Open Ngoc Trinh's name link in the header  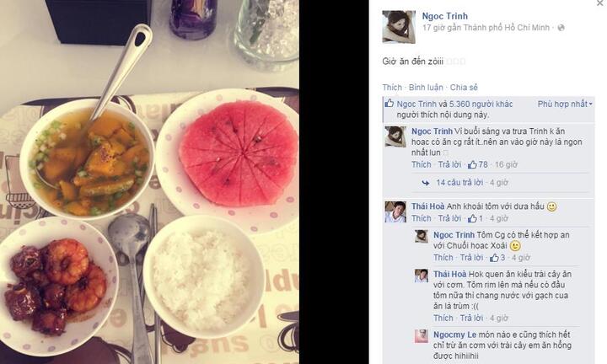(x=445, y=16)
